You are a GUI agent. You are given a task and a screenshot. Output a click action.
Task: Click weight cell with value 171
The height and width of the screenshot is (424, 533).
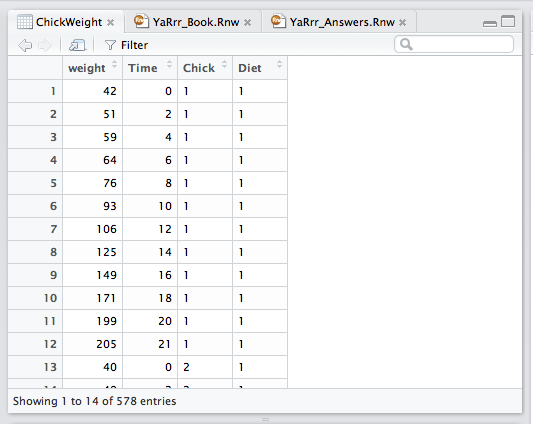[x=92, y=298]
